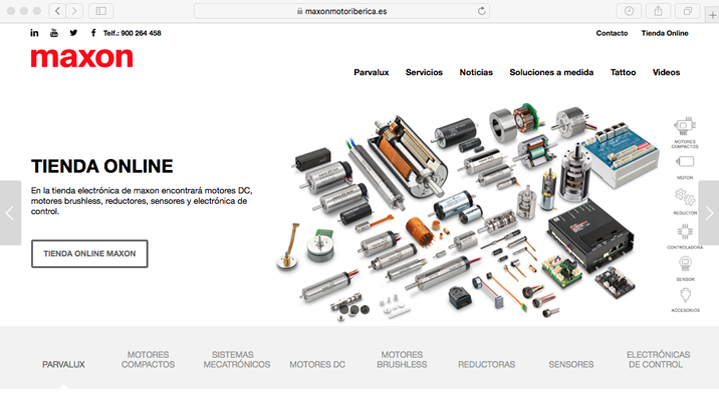Open the Twitter social icon
This screenshot has width=719, height=420.
pos(73,33)
